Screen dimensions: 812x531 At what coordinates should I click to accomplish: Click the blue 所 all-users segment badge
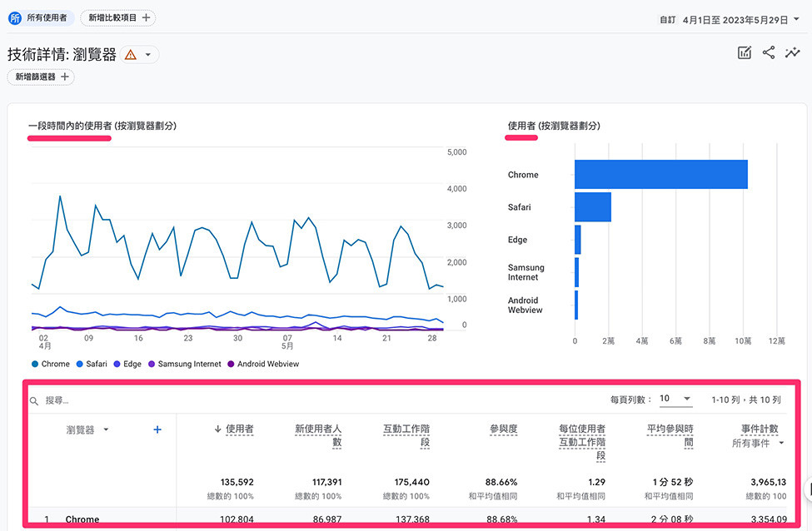click(x=15, y=18)
